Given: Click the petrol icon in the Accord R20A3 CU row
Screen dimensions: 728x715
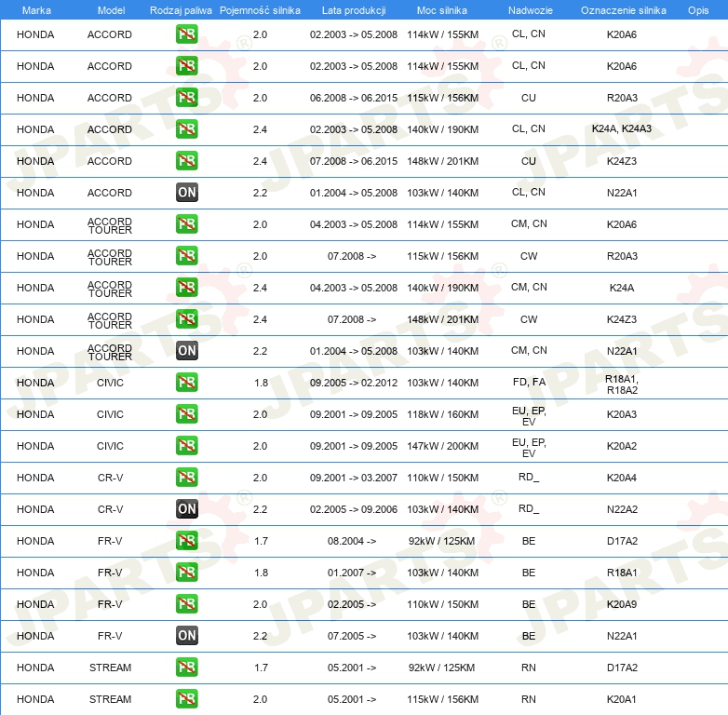Looking at the screenshot, I should (186, 98).
